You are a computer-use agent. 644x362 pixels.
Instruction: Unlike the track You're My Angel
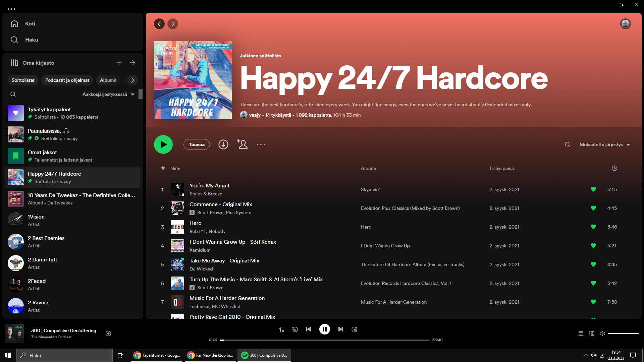[x=593, y=189]
